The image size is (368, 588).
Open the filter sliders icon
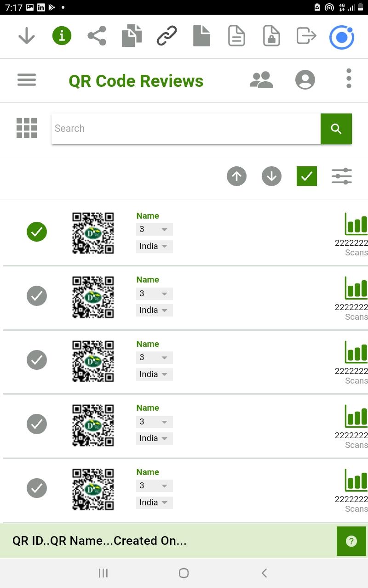click(x=342, y=176)
